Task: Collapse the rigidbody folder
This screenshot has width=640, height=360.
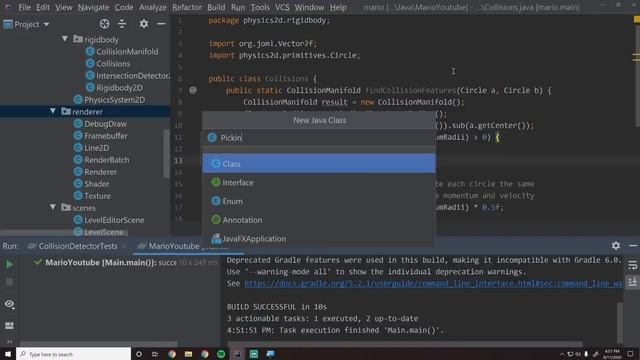Action: (65, 39)
